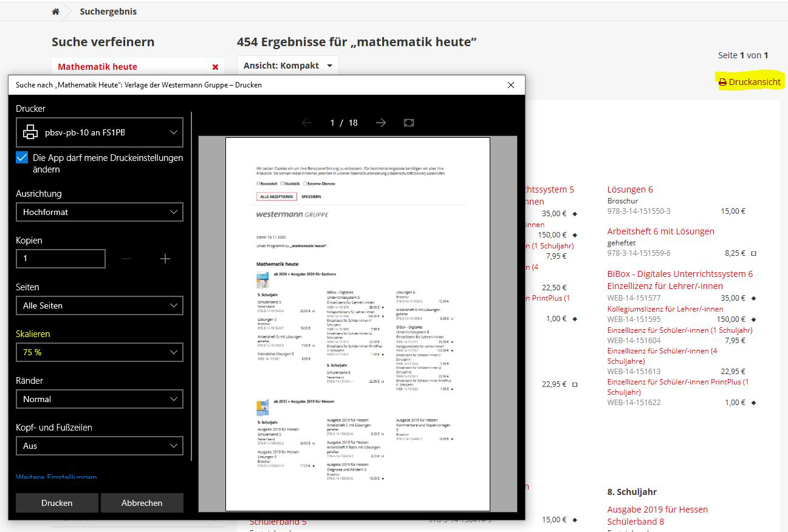Open Kollegiumslizenz link above WEB-14-151595

[x=665, y=309]
